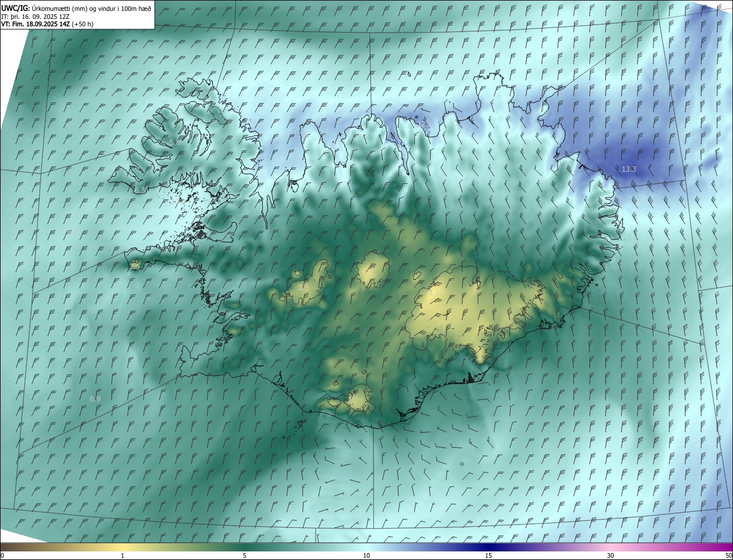Click the yellow segment of the color bar
This screenshot has height=560, width=733.
coord(123,547)
